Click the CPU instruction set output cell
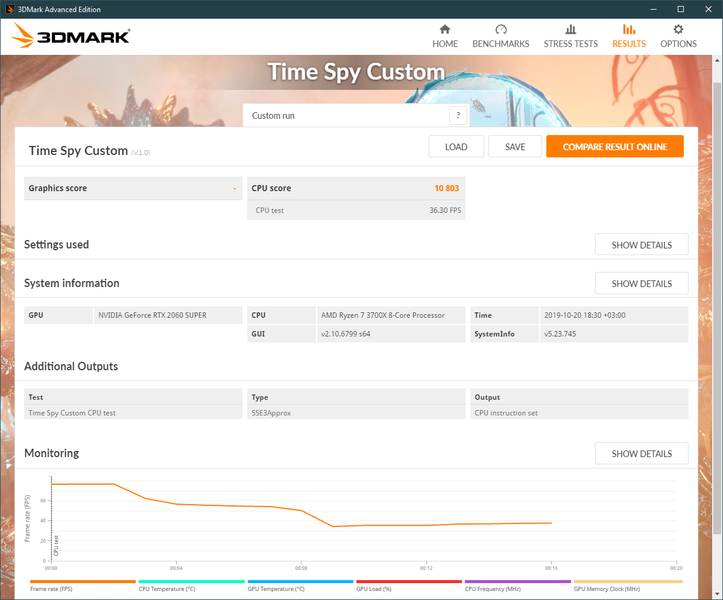 (x=579, y=413)
